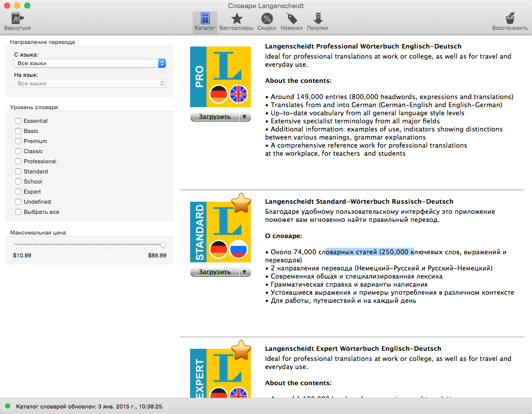532x414 pixels.
Task: Click the star badge on Expert dictionary
Action: pyautogui.click(x=241, y=350)
